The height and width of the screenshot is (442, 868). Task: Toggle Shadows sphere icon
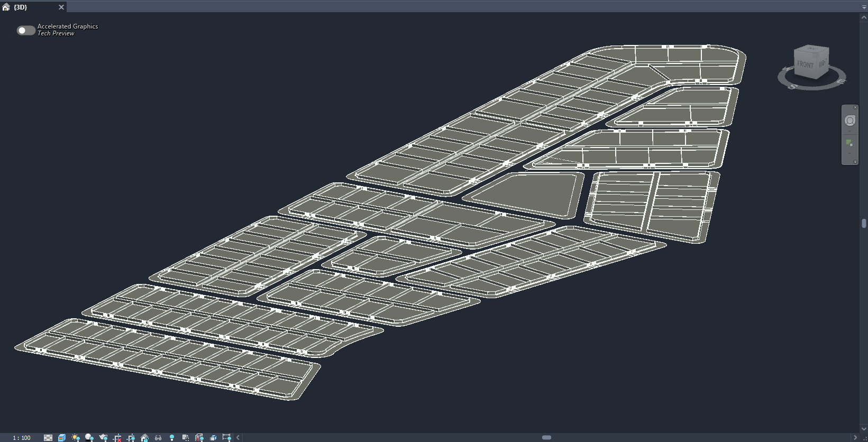click(x=89, y=438)
